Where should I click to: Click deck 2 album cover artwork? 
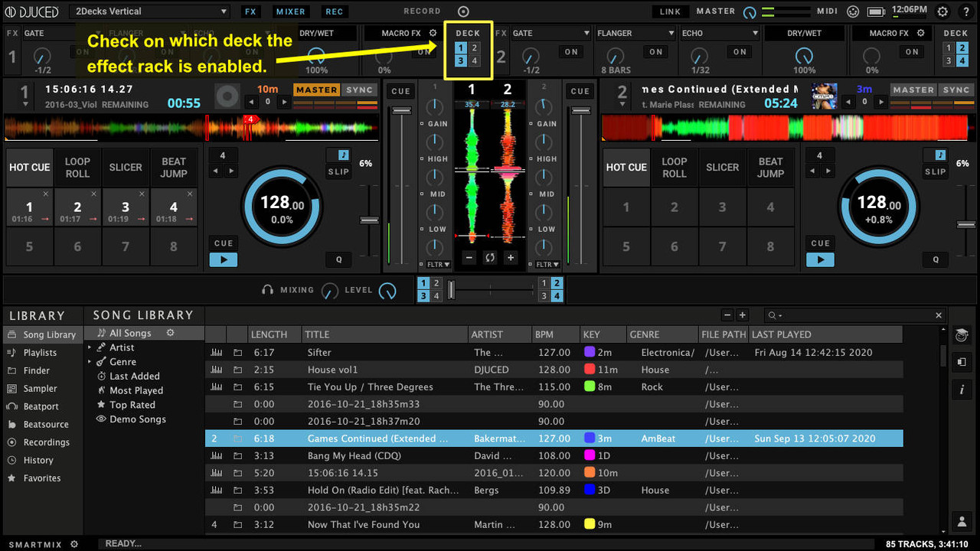[825, 96]
